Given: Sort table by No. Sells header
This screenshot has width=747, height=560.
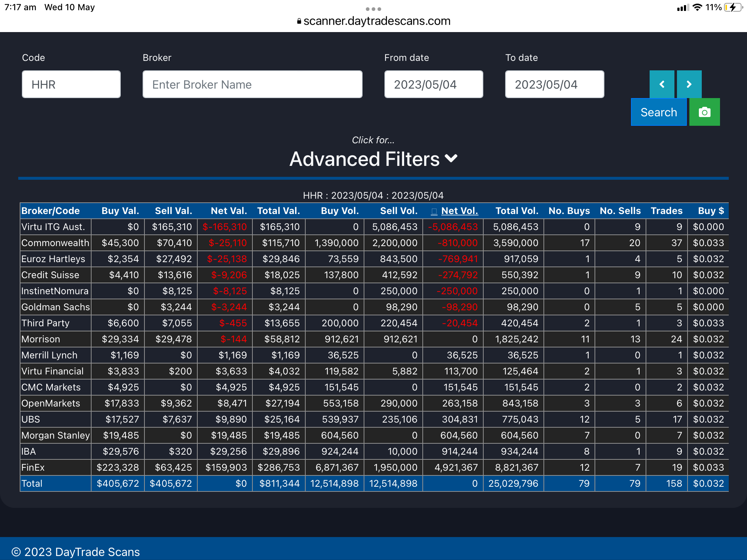Looking at the screenshot, I should [x=620, y=211].
